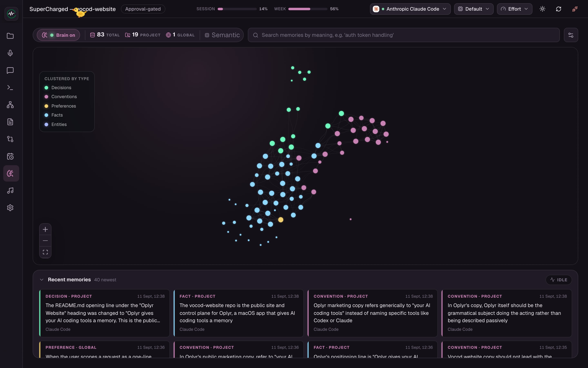
Task: Open the vocod-website repo fact card
Action: pos(238,313)
